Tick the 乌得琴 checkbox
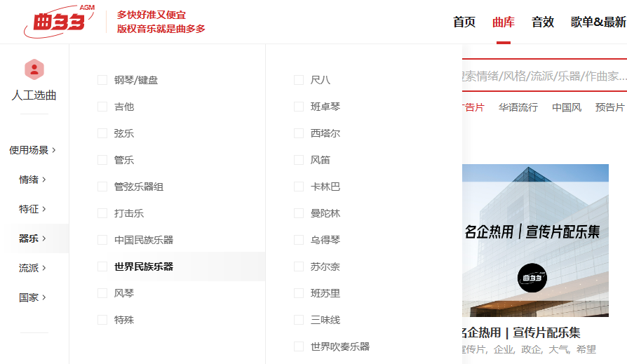This screenshot has height=364, width=627. [299, 240]
